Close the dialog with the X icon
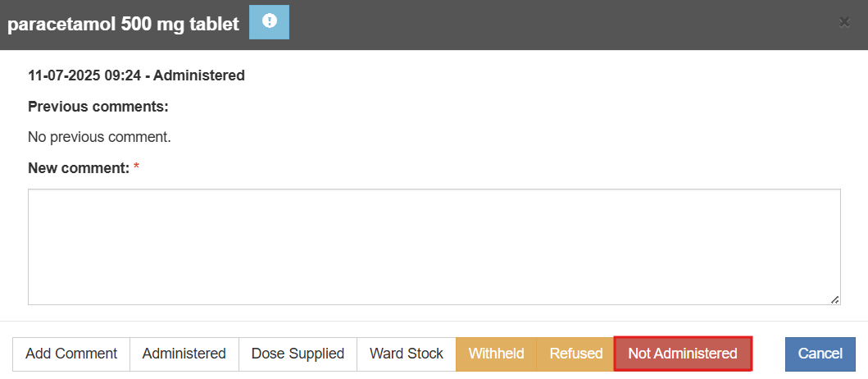The height and width of the screenshot is (379, 868). (x=844, y=22)
